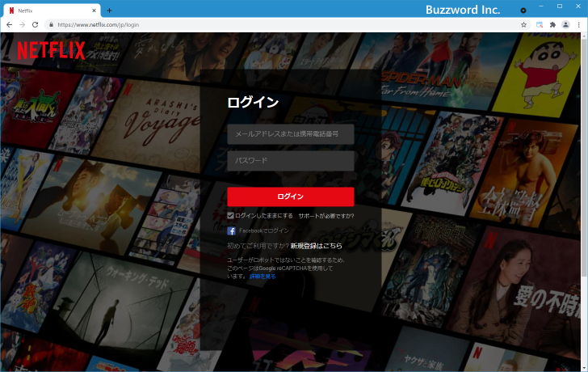Open the サポートが必要ですか? link
This screenshot has height=372, width=588.
tap(326, 216)
